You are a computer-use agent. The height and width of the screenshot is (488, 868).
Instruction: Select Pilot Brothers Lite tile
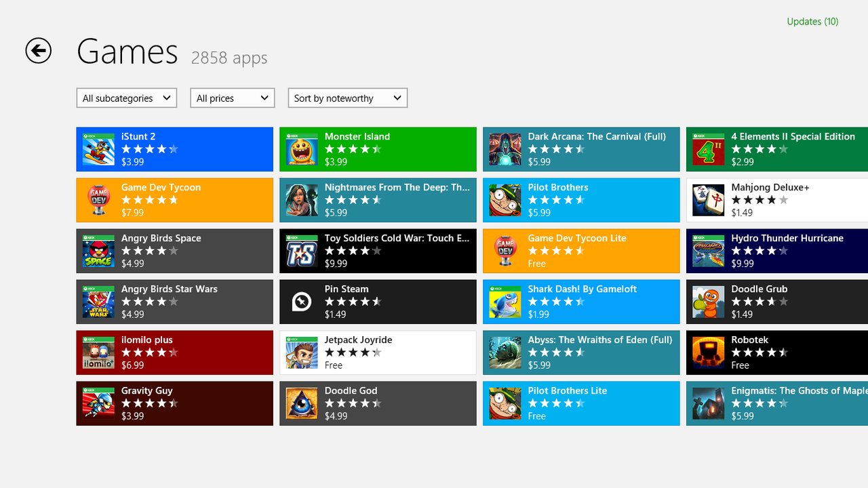tap(581, 403)
